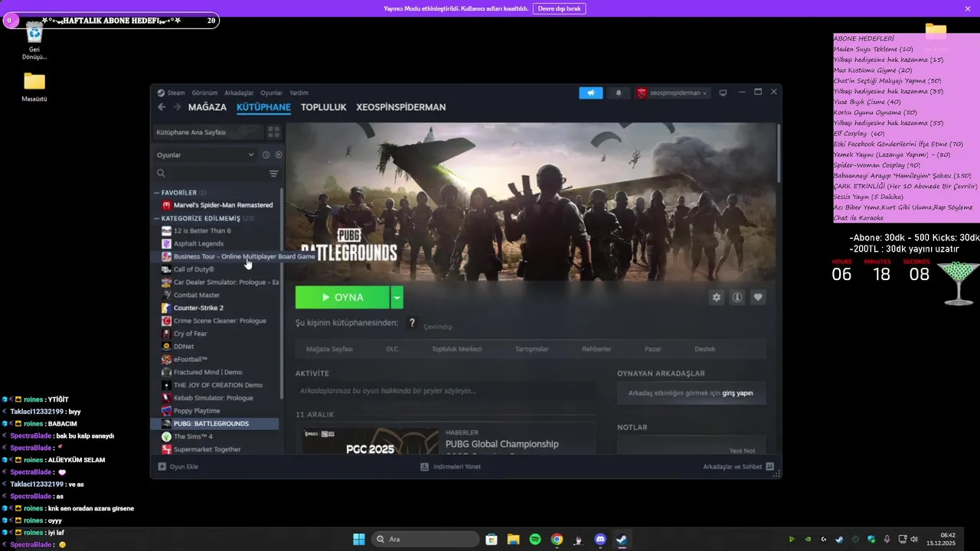Open Kütüphane Ana Sayfası button
The image size is (980, 551).
pos(207,132)
